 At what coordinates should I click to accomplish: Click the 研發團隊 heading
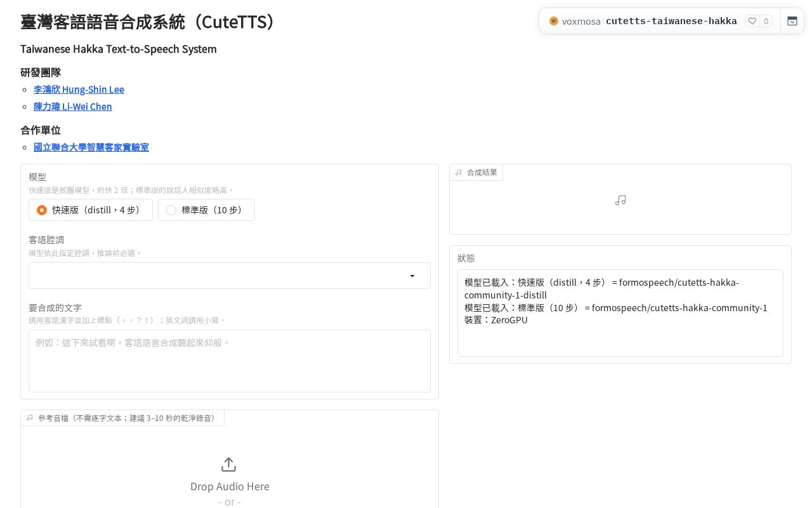(x=41, y=72)
